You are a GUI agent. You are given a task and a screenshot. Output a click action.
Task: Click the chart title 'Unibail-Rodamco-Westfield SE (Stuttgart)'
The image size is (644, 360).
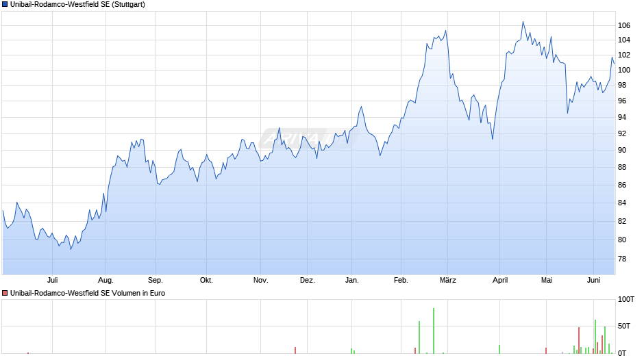tap(77, 5)
